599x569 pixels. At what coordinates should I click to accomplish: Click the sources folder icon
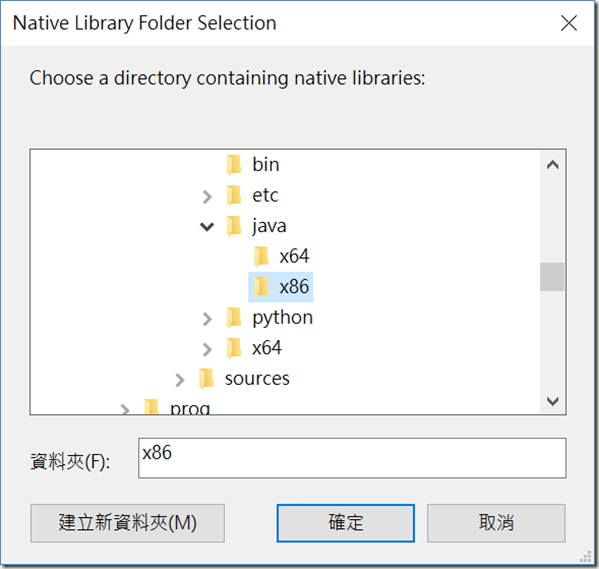click(x=206, y=379)
